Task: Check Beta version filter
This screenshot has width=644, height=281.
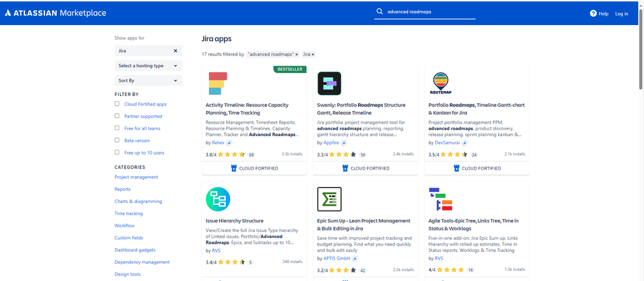Action: point(117,140)
